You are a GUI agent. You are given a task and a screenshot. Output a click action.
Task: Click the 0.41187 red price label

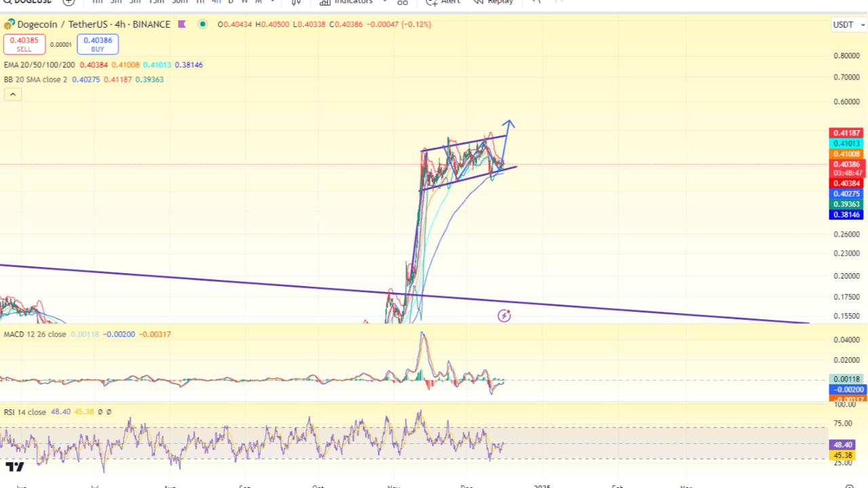coord(846,133)
